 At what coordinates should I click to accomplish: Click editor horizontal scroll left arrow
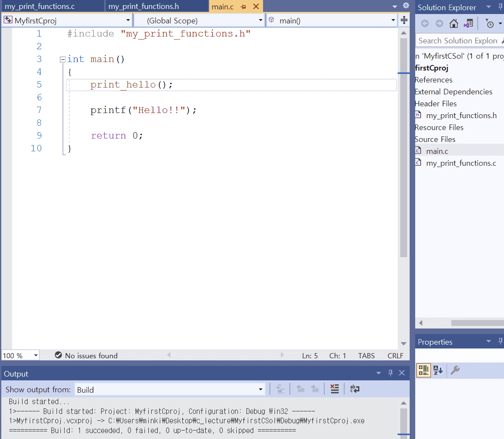click(x=169, y=355)
